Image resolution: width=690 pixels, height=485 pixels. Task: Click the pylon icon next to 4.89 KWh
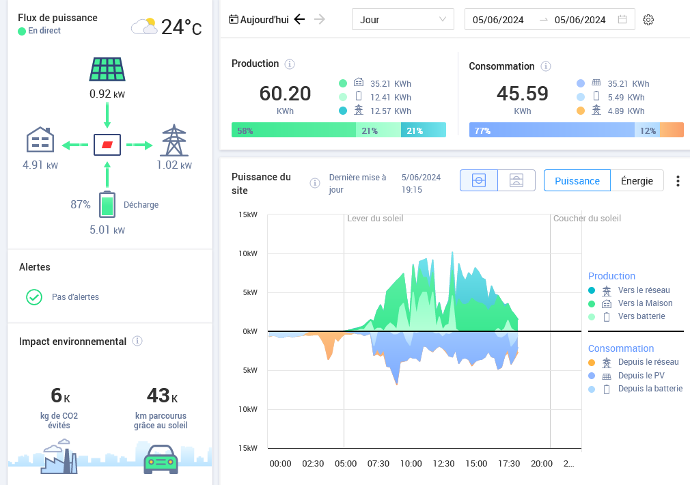[x=596, y=110]
